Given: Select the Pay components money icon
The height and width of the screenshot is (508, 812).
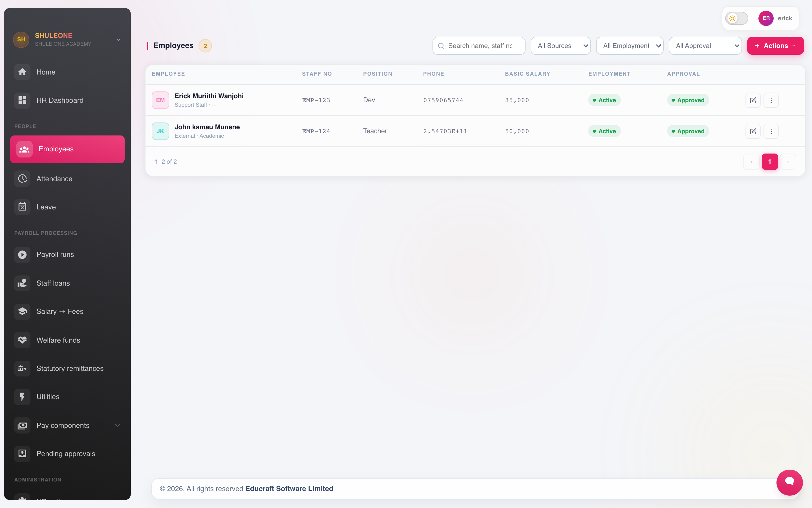Looking at the screenshot, I should (x=22, y=425).
